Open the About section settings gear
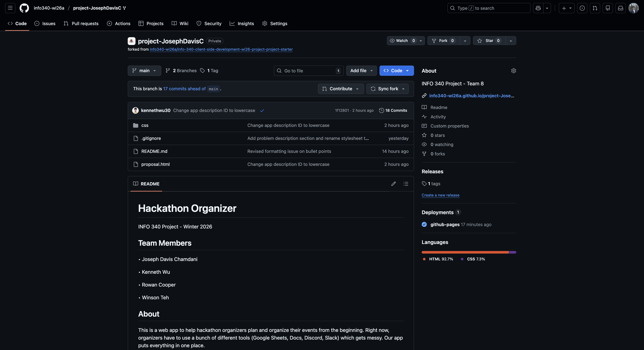The width and height of the screenshot is (644, 350). tap(513, 70)
